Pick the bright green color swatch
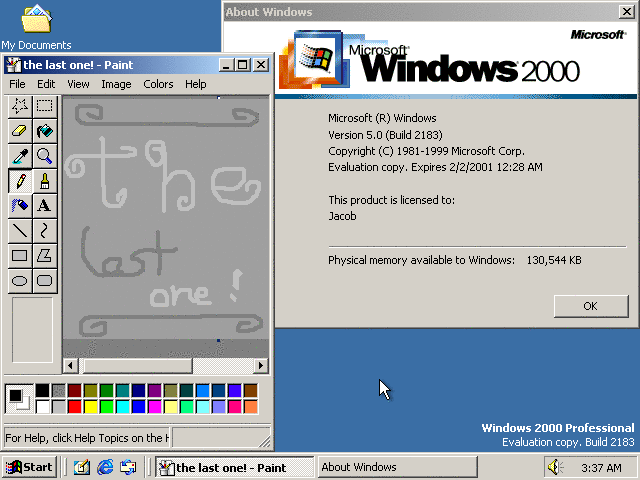This screenshot has width=640, height=480. pos(107,407)
